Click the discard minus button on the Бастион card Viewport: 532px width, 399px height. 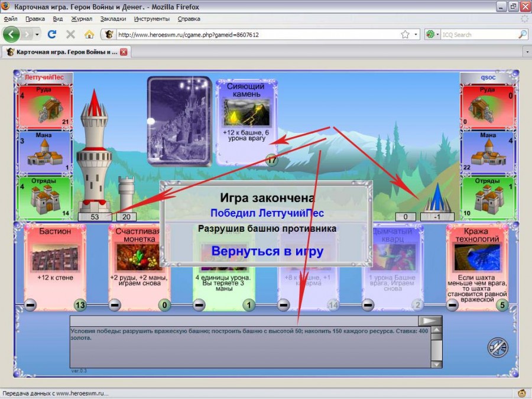pyautogui.click(x=31, y=305)
